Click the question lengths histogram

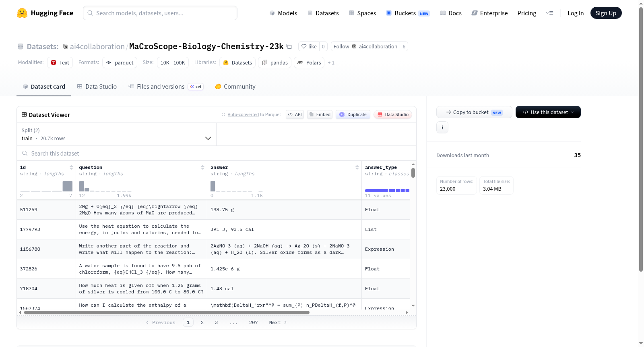105,186
